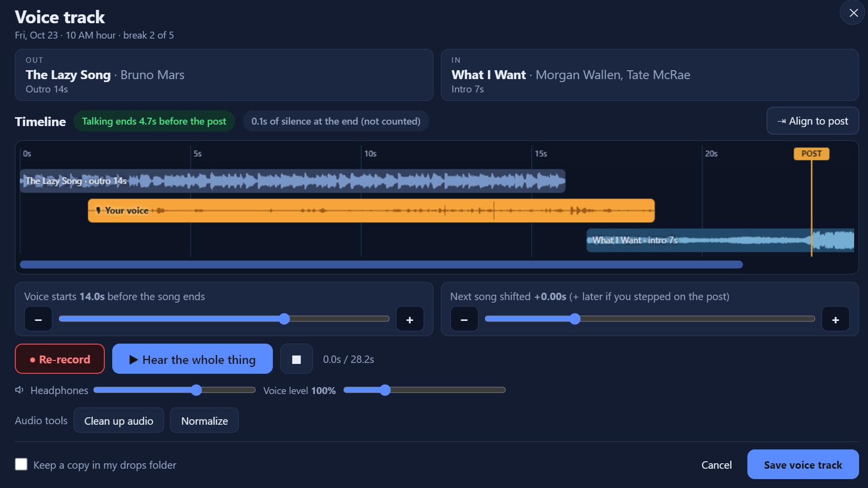Click the OUT card for The Lazy Song
The height and width of the screenshot is (488, 868).
point(224,75)
